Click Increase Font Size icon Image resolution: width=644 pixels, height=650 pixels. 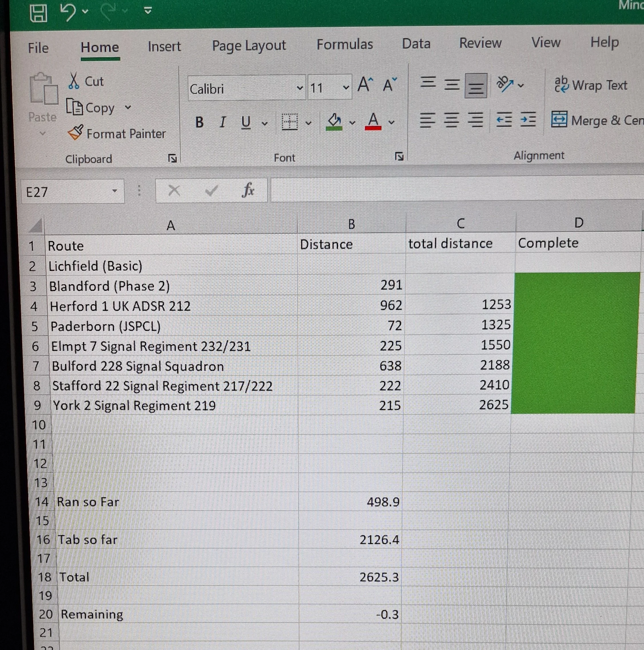(365, 84)
